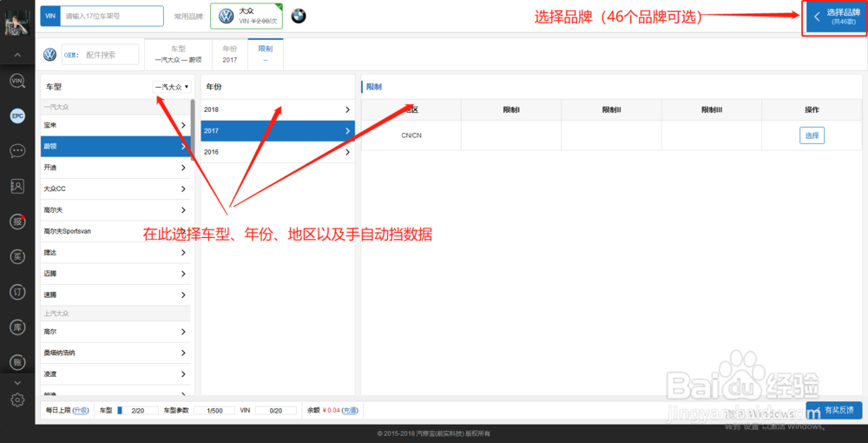
Task: Click the 升级 upgrade link
Action: 81,410
